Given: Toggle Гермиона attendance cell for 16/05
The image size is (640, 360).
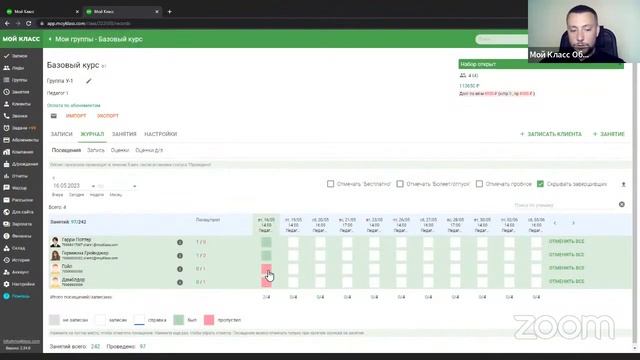Looking at the screenshot, I should click(x=266, y=256).
